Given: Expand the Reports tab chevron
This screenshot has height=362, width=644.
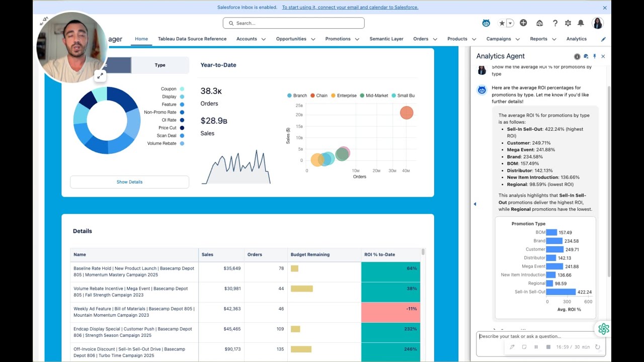Looking at the screenshot, I should (554, 39).
